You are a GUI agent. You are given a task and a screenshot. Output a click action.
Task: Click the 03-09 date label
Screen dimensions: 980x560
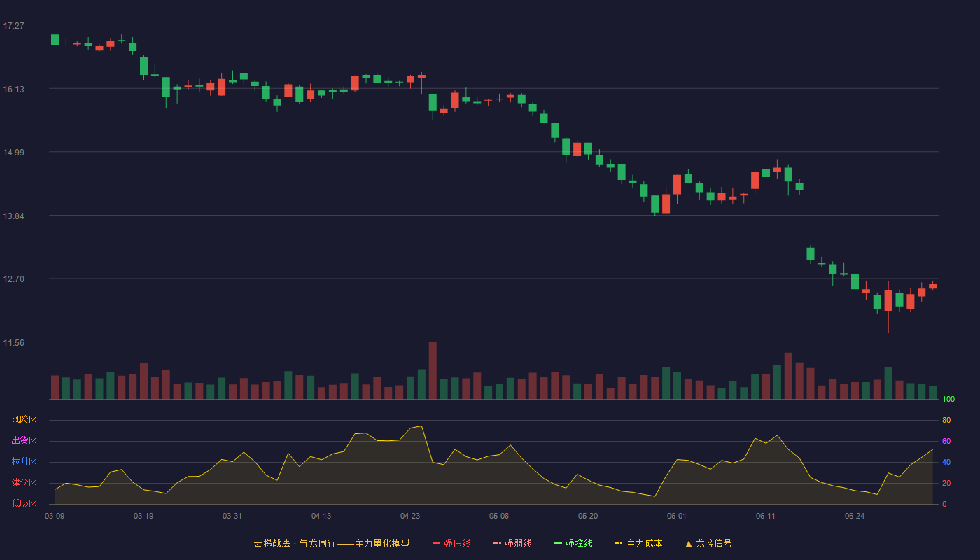click(55, 516)
